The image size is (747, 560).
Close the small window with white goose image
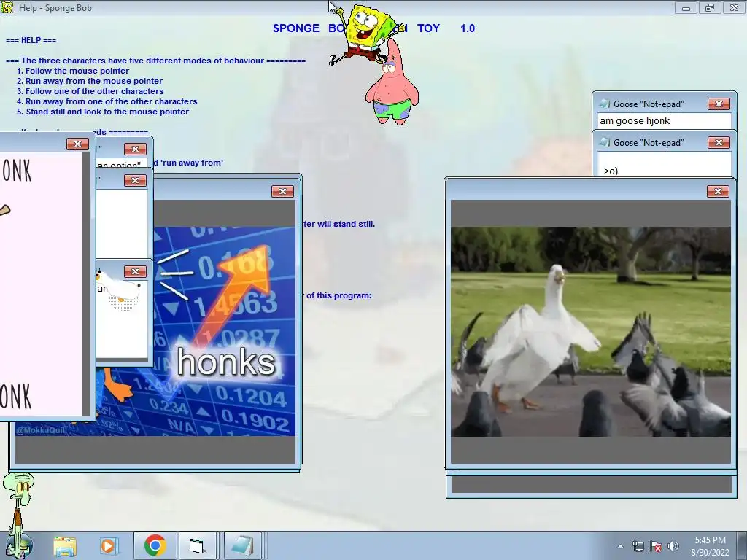tap(135, 271)
